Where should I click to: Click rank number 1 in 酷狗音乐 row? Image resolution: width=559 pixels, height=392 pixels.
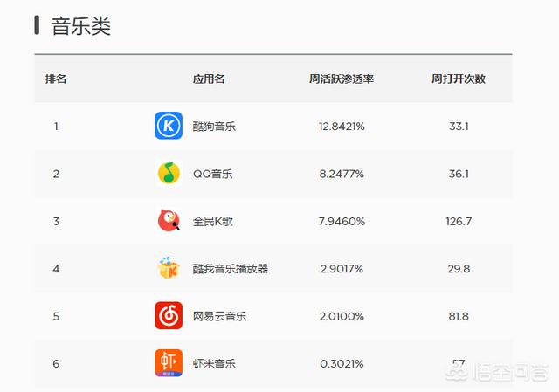tap(56, 127)
